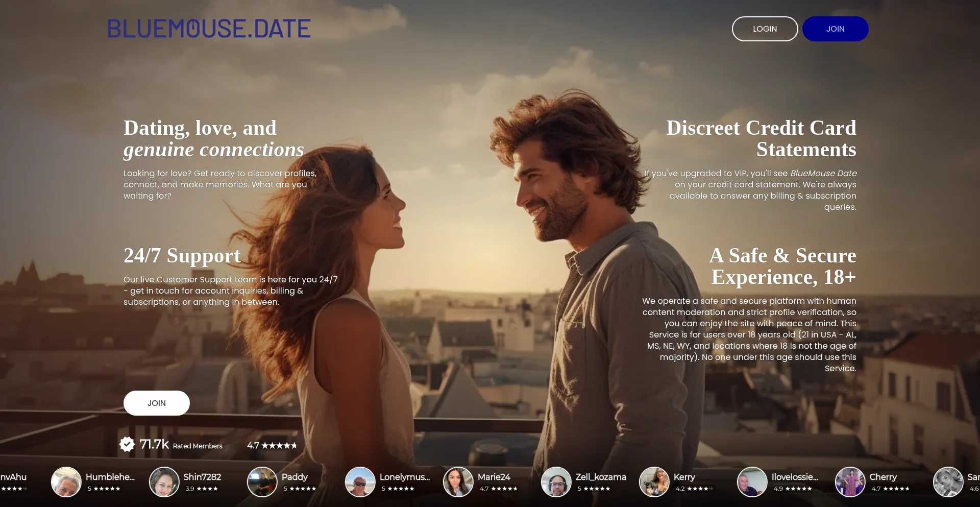The image size is (980, 507).
Task: Click Zell_kozama's 5 star rating
Action: (x=594, y=489)
